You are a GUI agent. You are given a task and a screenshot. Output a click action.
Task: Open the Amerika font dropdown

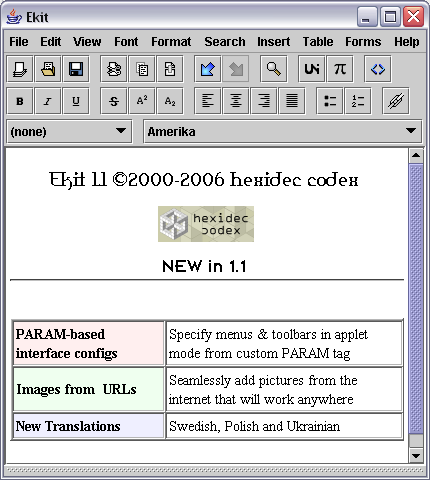[283, 131]
